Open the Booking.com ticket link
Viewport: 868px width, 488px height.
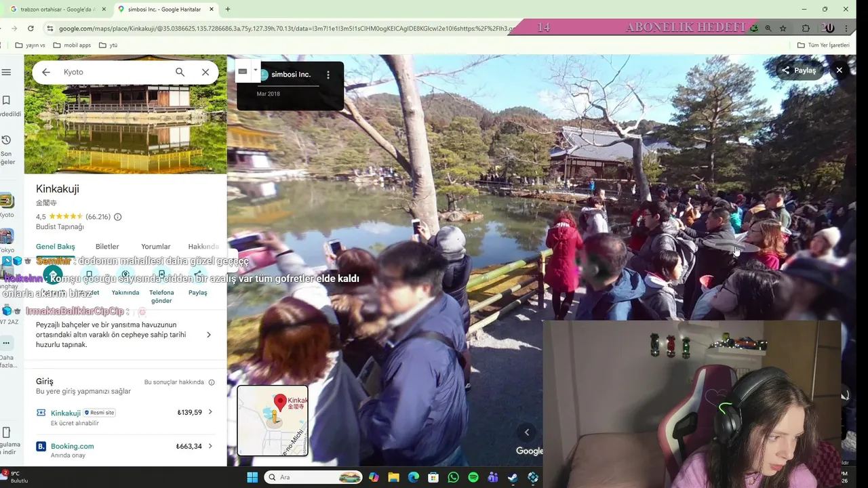73,446
